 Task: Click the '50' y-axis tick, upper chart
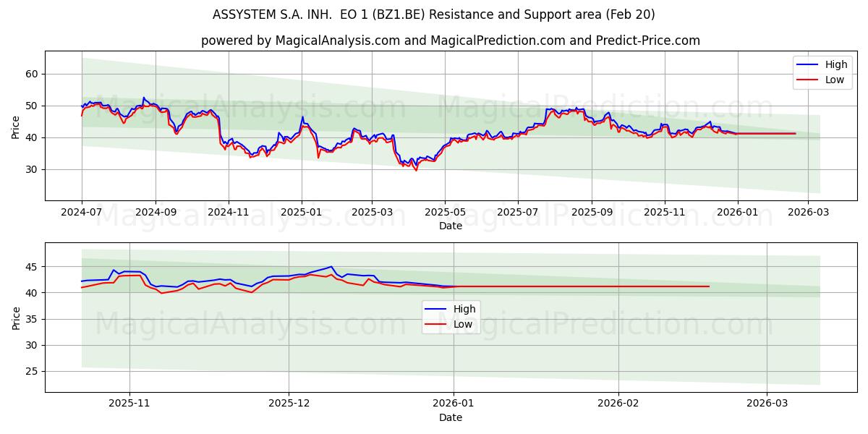tap(33, 106)
